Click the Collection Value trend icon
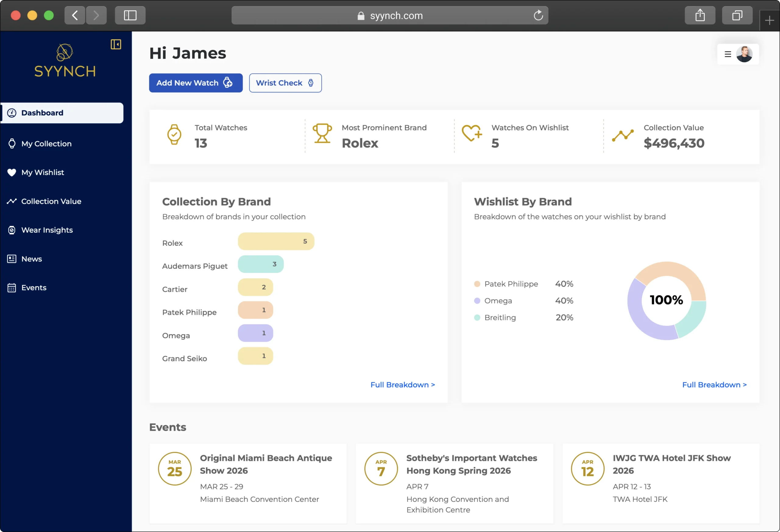 tap(12, 201)
